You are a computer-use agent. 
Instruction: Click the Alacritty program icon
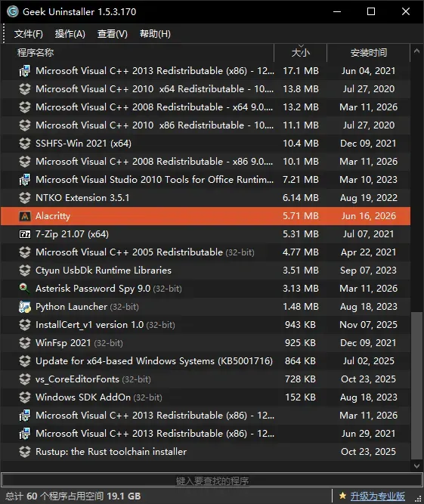coord(25,216)
